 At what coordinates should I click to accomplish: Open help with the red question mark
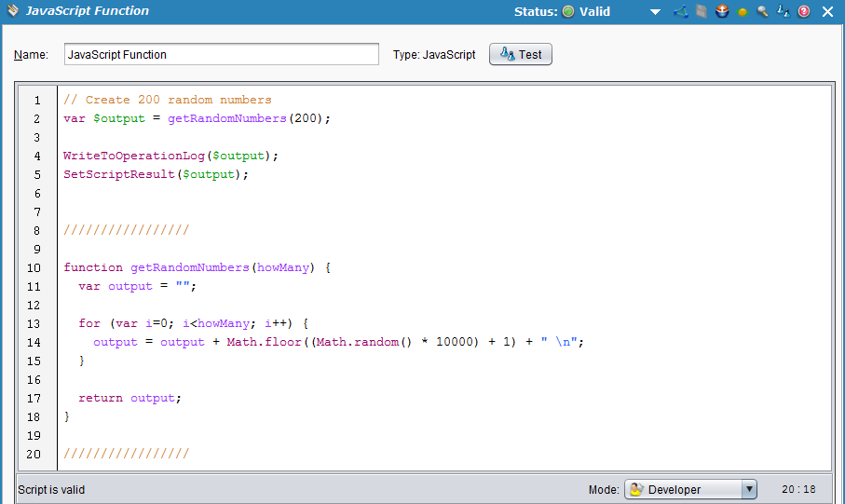(x=804, y=12)
